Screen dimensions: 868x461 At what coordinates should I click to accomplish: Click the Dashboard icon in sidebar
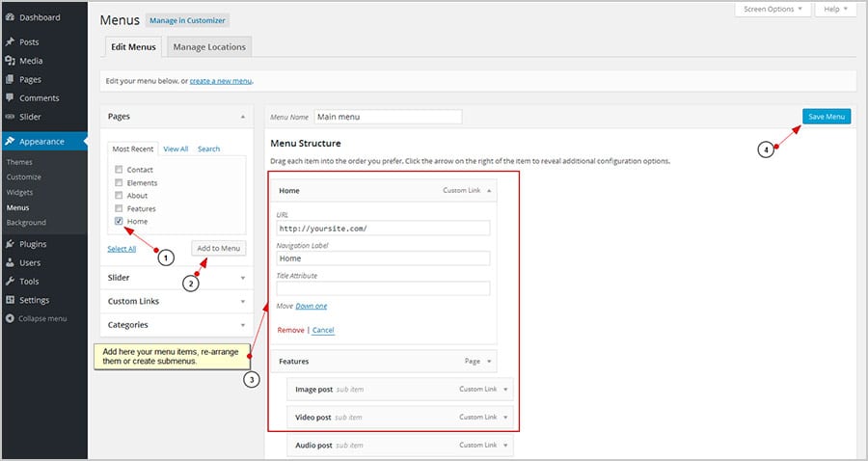(x=10, y=17)
